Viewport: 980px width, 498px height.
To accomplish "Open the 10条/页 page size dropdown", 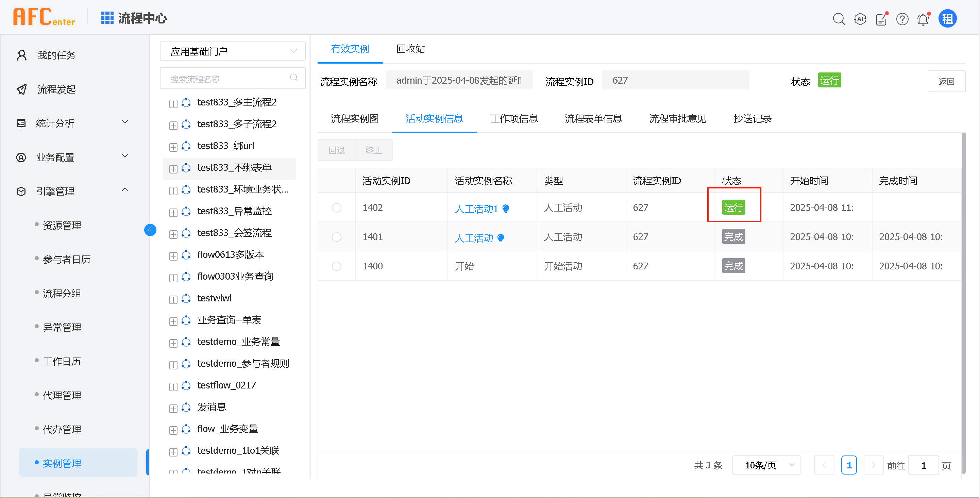I will point(766,465).
